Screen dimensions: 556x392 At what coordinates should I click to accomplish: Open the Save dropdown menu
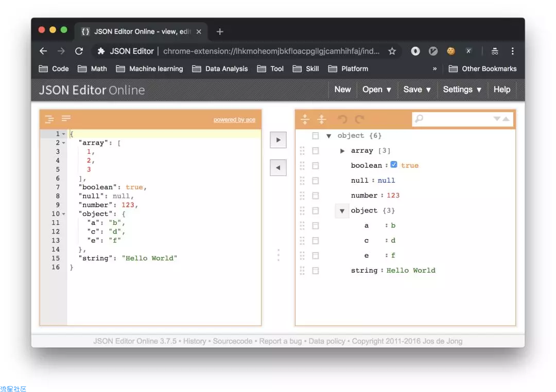click(417, 90)
